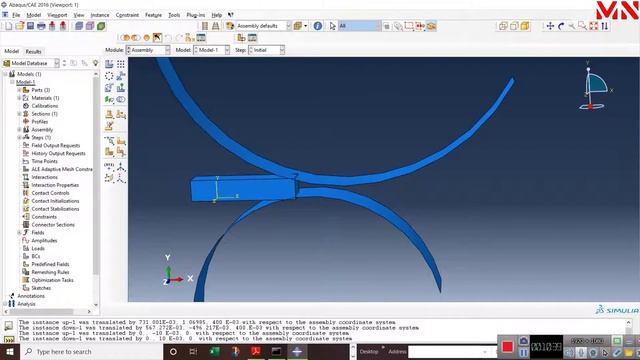Click the context help arrow icon in menu bar

[x=231, y=15]
